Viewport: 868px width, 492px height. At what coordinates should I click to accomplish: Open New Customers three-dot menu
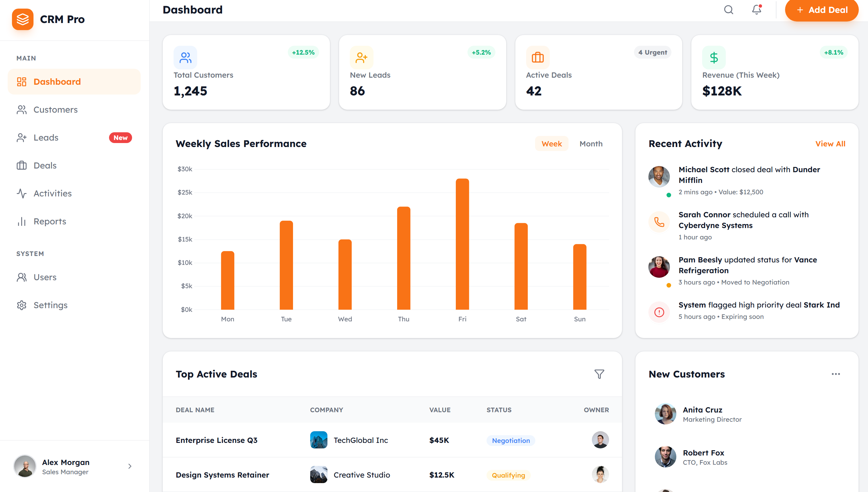[x=835, y=374]
